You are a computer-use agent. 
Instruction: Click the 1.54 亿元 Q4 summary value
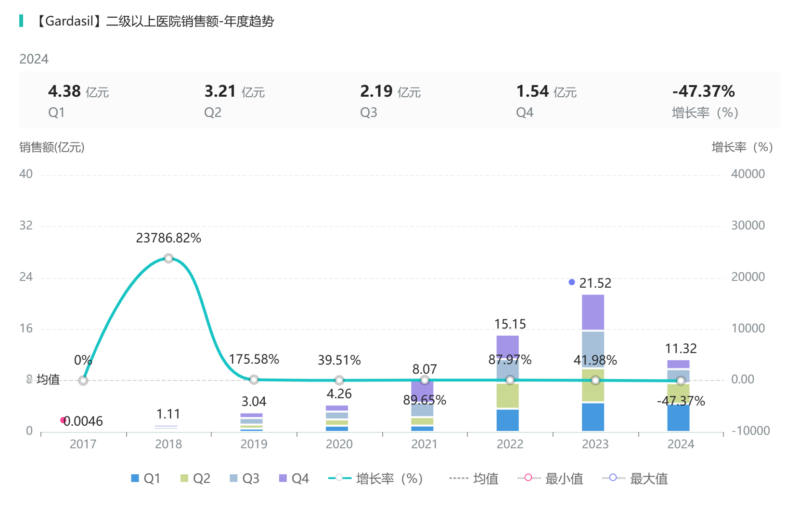547,91
